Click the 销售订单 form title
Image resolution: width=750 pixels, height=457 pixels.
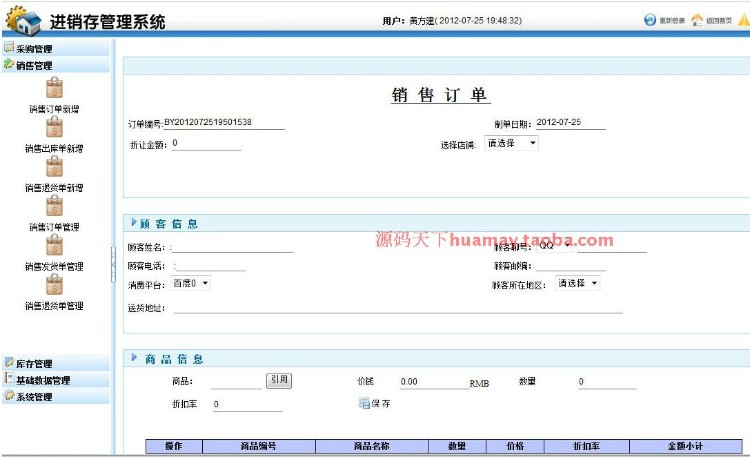click(x=440, y=95)
